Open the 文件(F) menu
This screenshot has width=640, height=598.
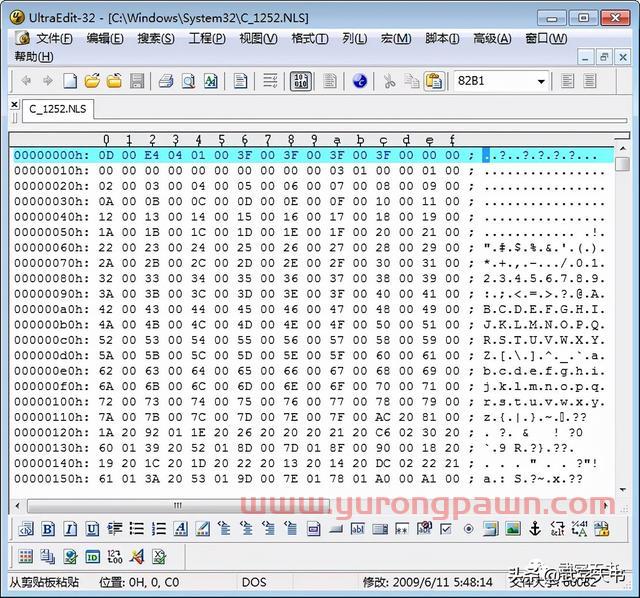tap(53, 38)
